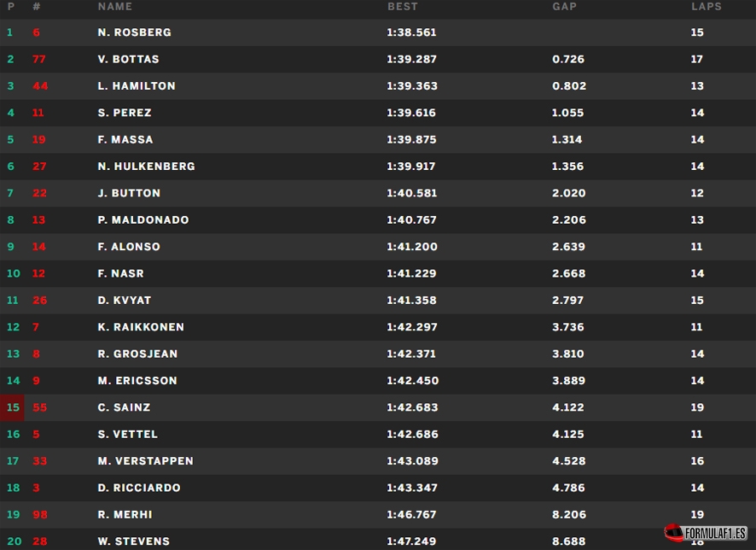Select the highlighted position 15 cell
Image resolution: width=756 pixels, height=550 pixels.
[x=13, y=407]
